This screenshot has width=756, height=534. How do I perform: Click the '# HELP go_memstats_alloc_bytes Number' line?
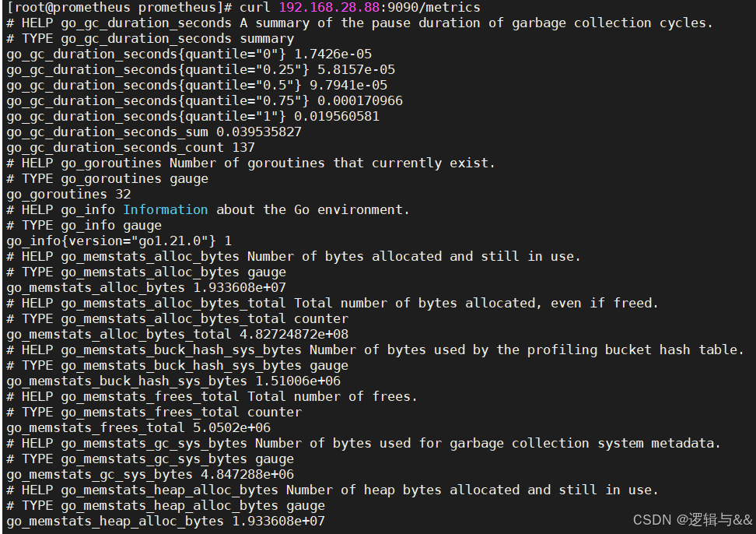point(294,256)
